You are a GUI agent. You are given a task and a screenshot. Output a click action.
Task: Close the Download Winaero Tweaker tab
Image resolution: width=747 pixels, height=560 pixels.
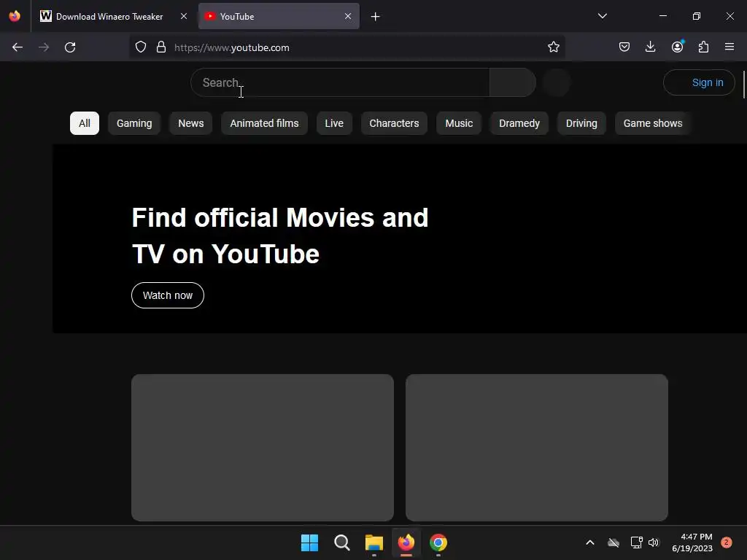pyautogui.click(x=183, y=16)
